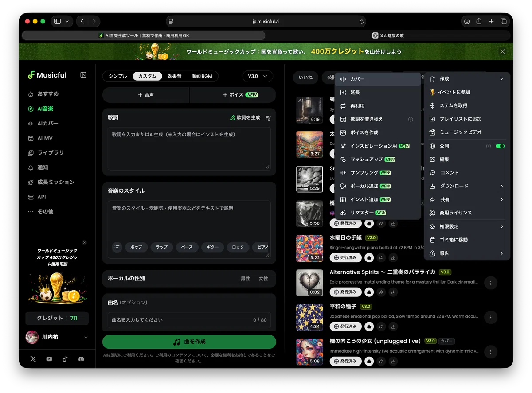Click Safari share icon
The image size is (532, 393).
coord(479,21)
